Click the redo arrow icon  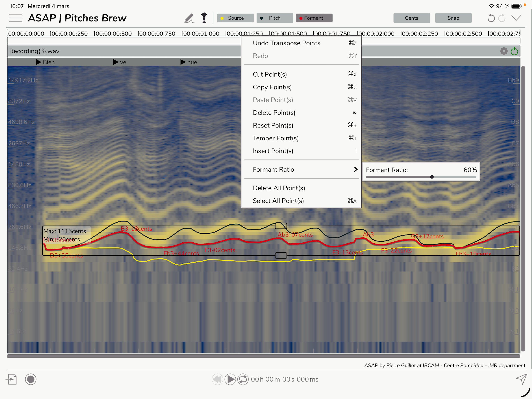502,18
